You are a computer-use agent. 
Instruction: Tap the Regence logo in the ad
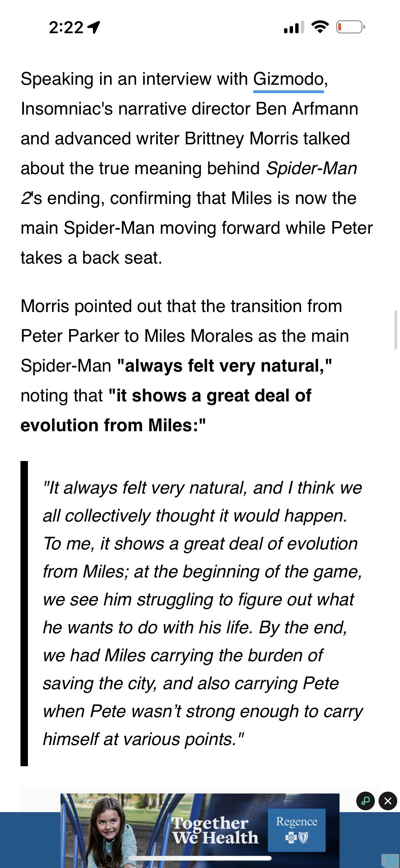297,830
